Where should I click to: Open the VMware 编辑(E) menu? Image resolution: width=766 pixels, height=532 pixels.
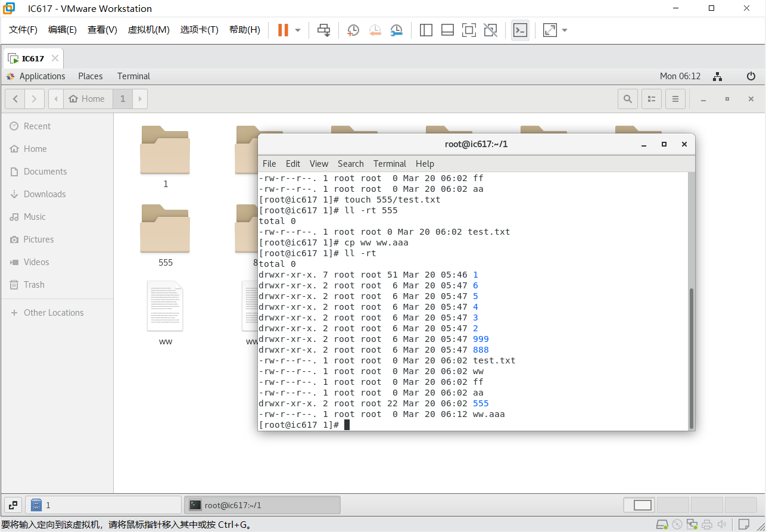click(63, 30)
